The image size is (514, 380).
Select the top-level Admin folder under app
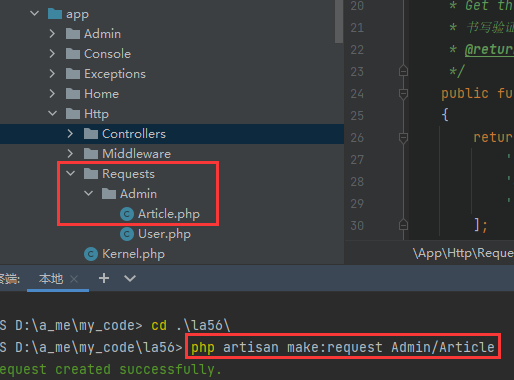point(102,34)
